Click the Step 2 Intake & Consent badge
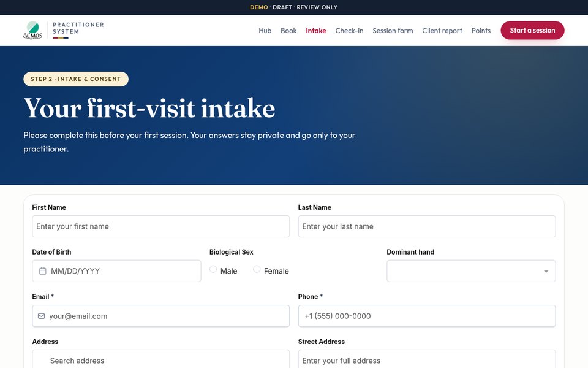This screenshot has width=588, height=368. point(76,79)
